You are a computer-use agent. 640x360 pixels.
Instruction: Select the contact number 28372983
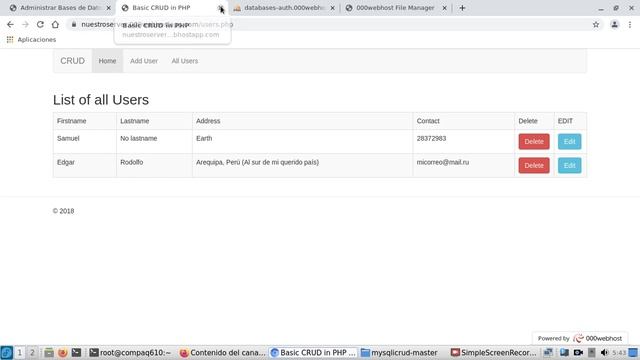[431, 138]
